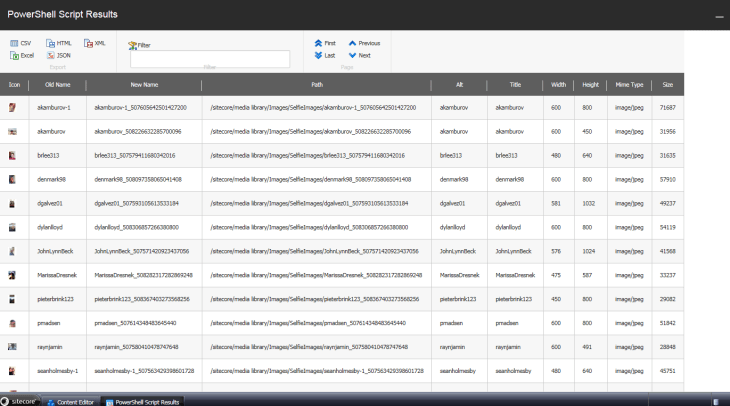Viewport: 730px width, 406px height.
Task: Go to Previous results page
Action: coord(364,44)
